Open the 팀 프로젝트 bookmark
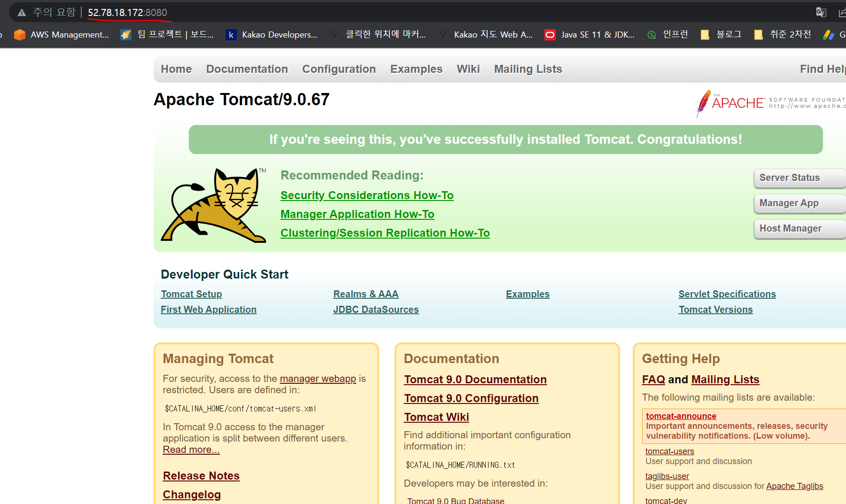The image size is (846, 504). [x=167, y=35]
